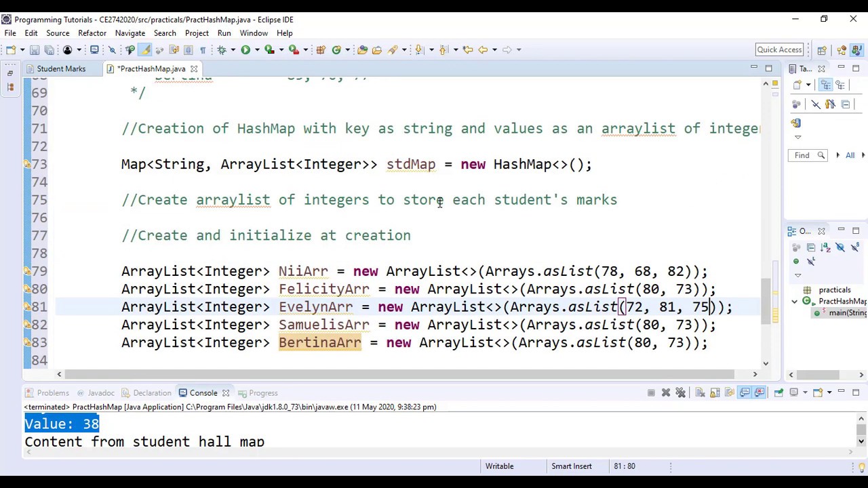Open the Refactor menu
This screenshot has height=488, width=868.
click(92, 33)
